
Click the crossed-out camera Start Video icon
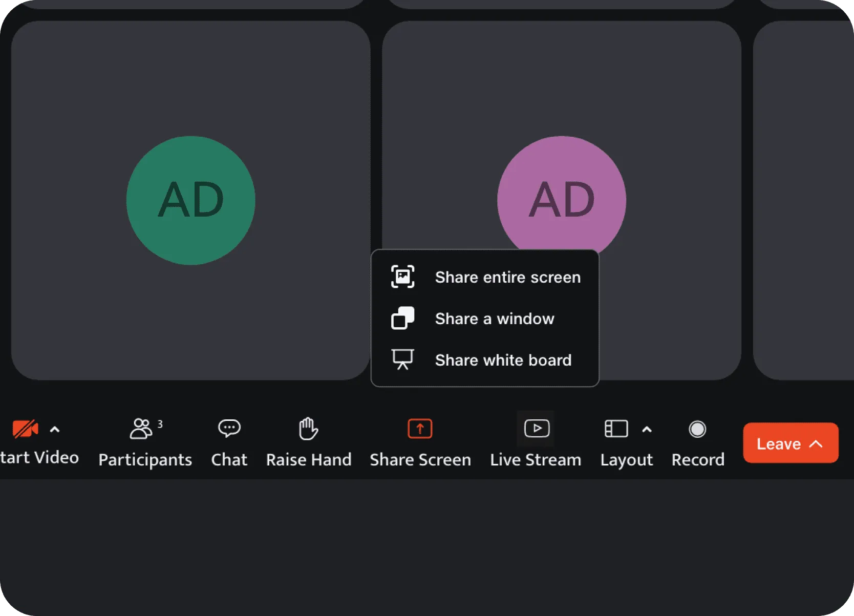click(x=25, y=429)
